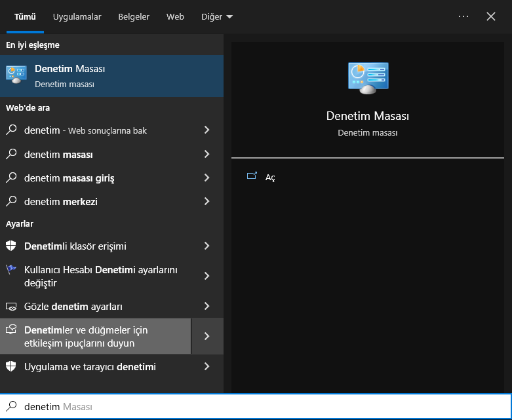Screen dimensions: 512x420
Task: Expand the 'denetim masası giriş' chevron
Action: pyautogui.click(x=207, y=178)
